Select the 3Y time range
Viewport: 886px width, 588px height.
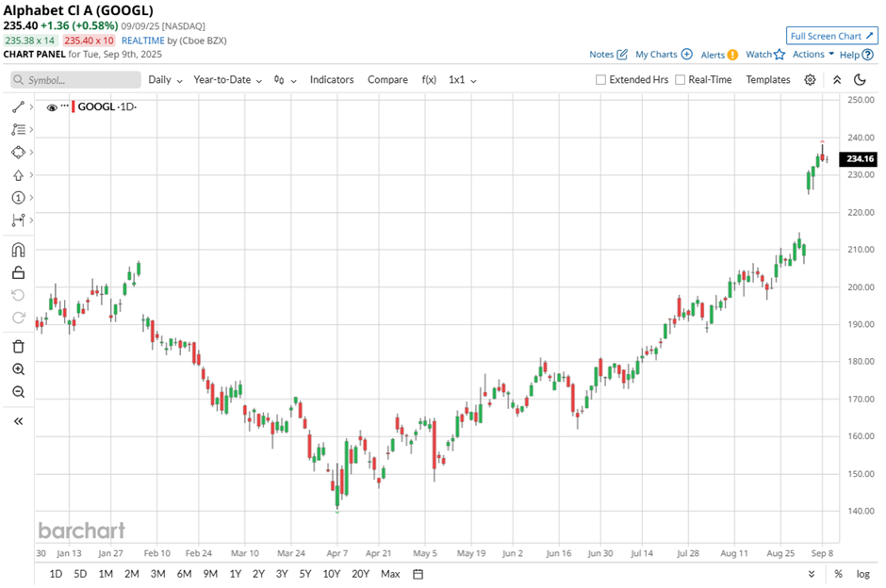(x=282, y=574)
